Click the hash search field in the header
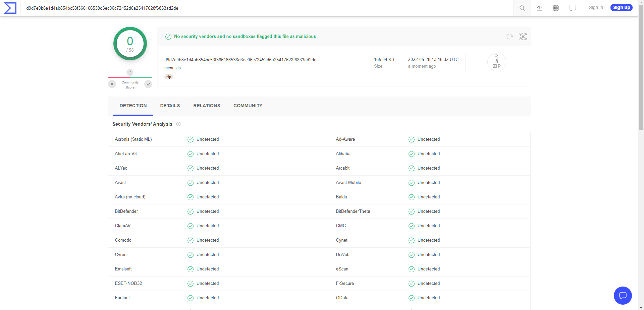 [x=267, y=8]
